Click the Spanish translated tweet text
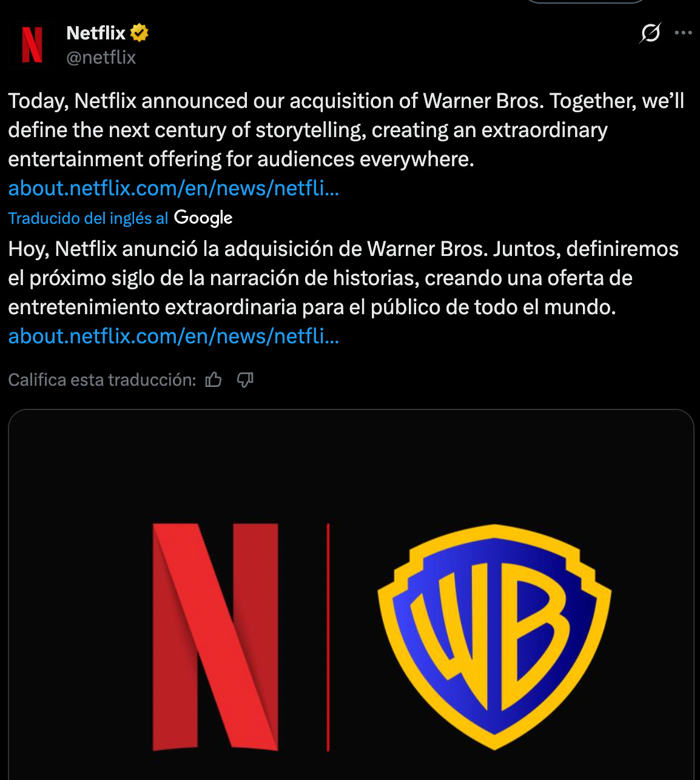This screenshot has height=780, width=700. [x=343, y=278]
